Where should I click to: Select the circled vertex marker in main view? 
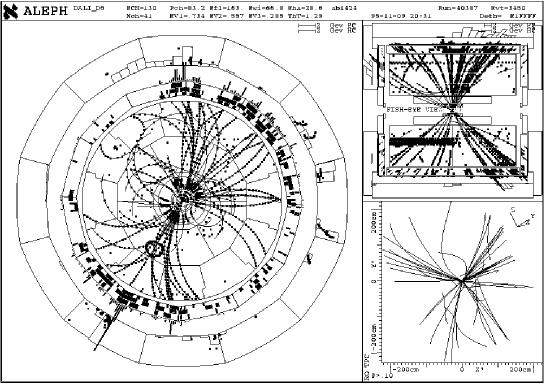pyautogui.click(x=153, y=248)
